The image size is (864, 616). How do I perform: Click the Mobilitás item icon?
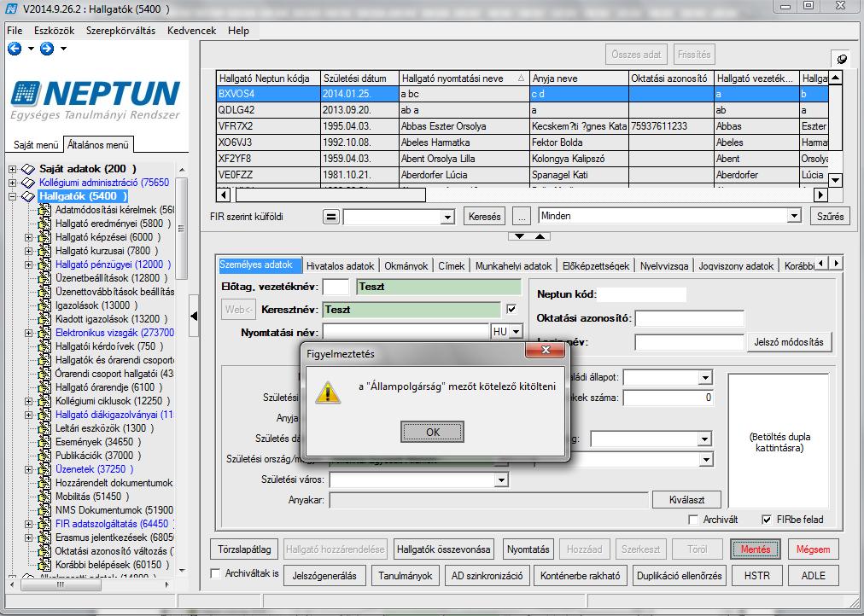click(x=44, y=497)
